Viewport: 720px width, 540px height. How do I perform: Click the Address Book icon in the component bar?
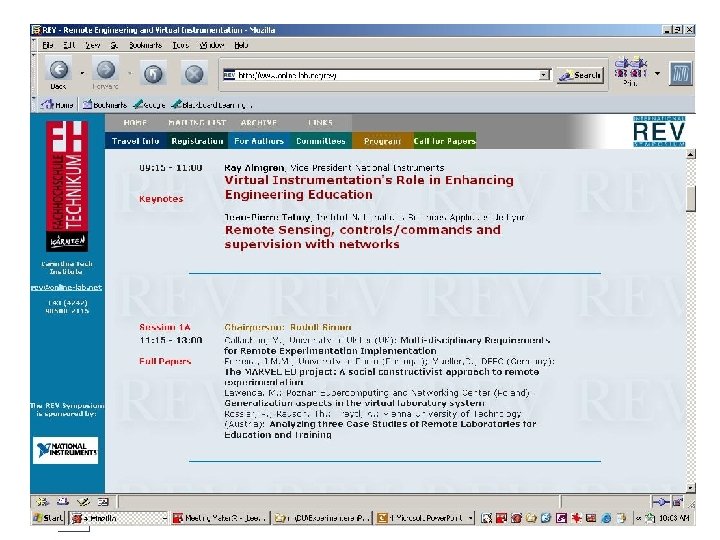[x=103, y=502]
